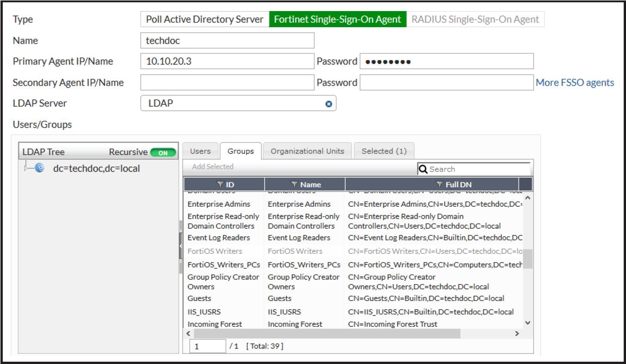
Task: Select the Enterprise Admins ID row
Action: pos(219,204)
